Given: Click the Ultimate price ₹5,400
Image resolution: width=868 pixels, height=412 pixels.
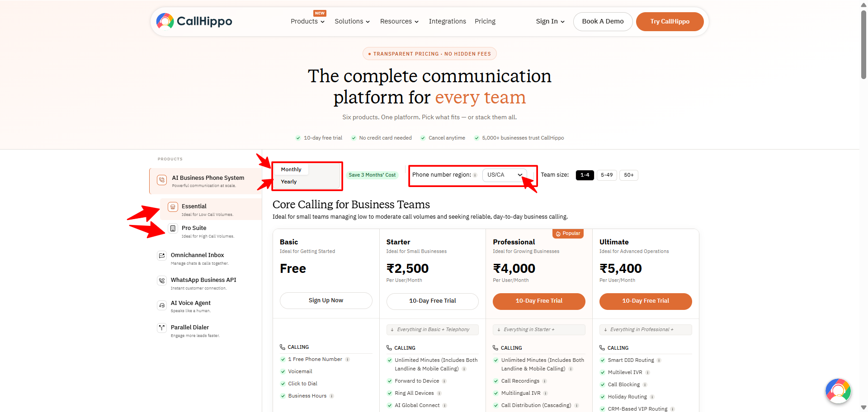Looking at the screenshot, I should tap(621, 269).
